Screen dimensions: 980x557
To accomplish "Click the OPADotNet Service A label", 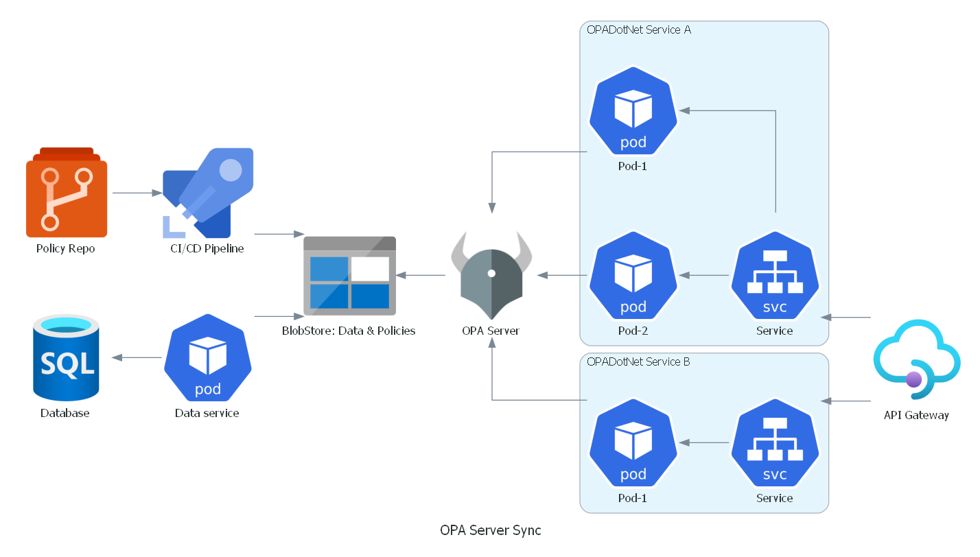I will [639, 29].
